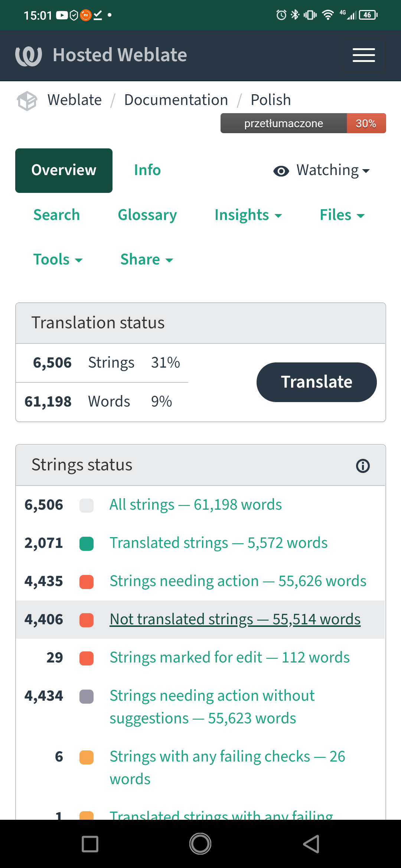Click the 6,506 Strings 31% row

pos(102,363)
